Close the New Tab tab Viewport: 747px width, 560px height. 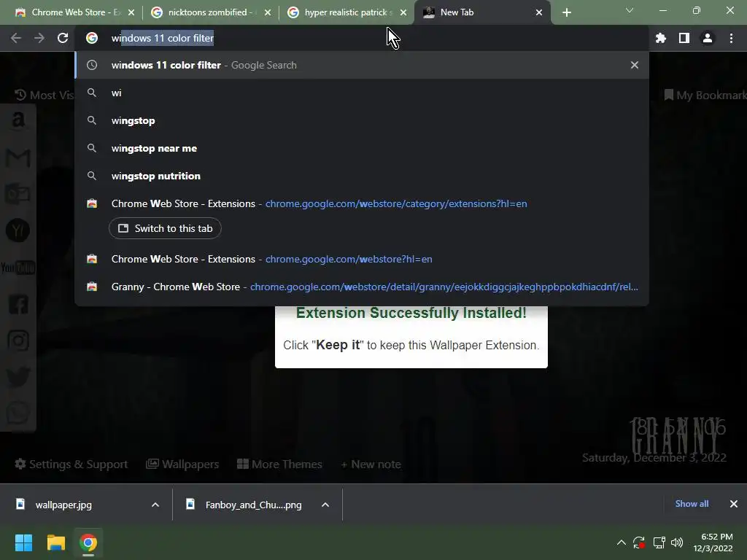(x=539, y=12)
